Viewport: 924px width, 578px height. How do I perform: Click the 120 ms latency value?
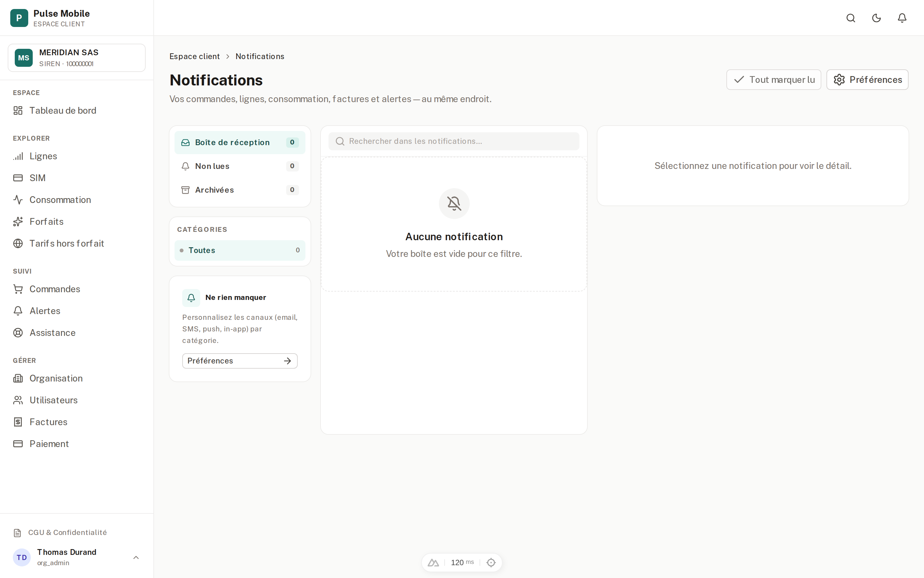[x=462, y=562]
